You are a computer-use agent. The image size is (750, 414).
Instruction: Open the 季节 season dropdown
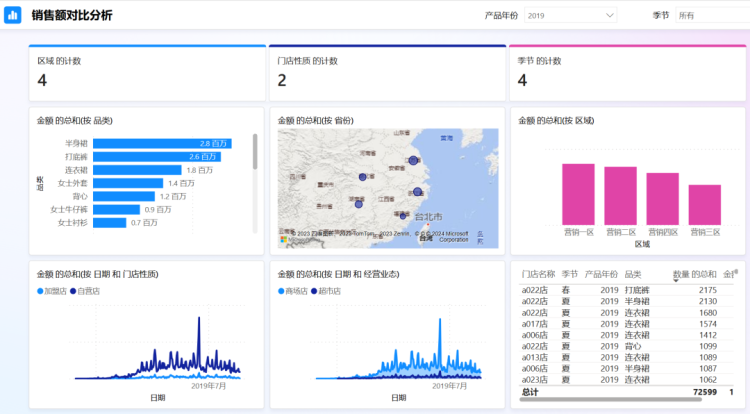tap(711, 16)
